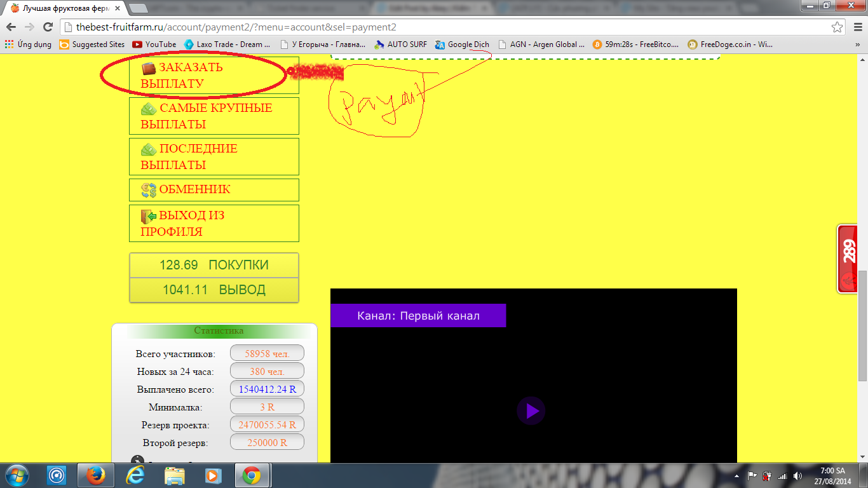Viewport: 868px width, 488px height.
Task: Open the YouTube bookmark
Action: [x=154, y=44]
